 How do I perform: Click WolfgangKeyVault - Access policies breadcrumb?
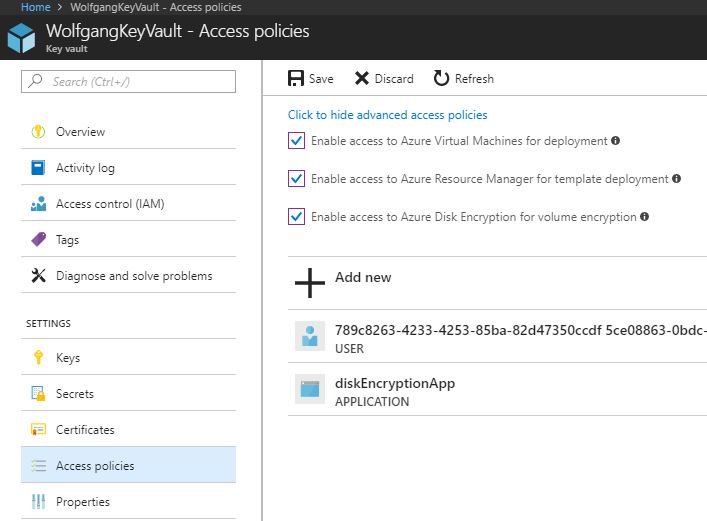tap(156, 7)
